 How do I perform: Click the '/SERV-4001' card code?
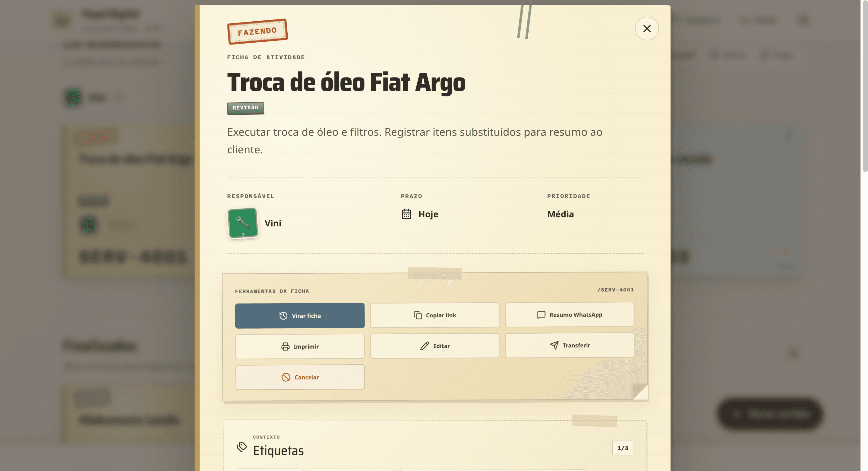tap(615, 290)
